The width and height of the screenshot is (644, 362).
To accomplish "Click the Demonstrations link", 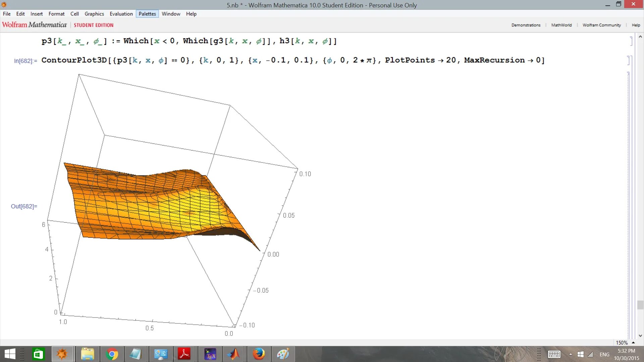I will tap(526, 25).
